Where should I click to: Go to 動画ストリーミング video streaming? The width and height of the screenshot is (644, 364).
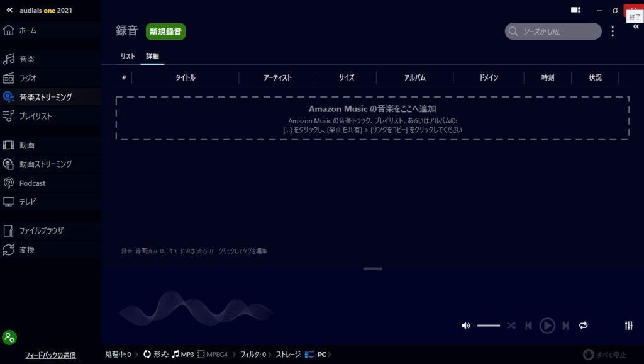coord(45,164)
